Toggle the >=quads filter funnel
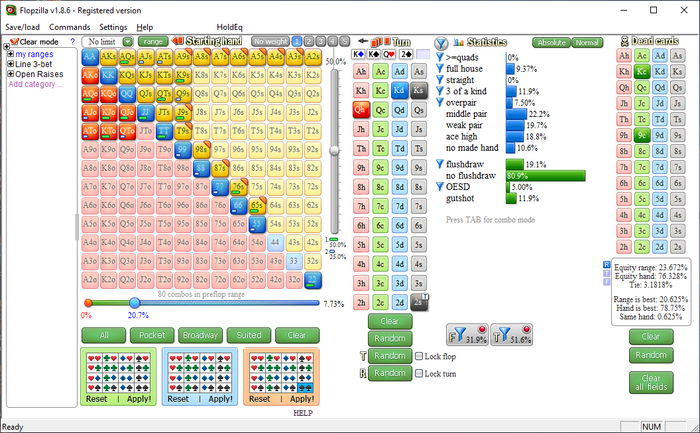The image size is (700, 433). (x=440, y=57)
